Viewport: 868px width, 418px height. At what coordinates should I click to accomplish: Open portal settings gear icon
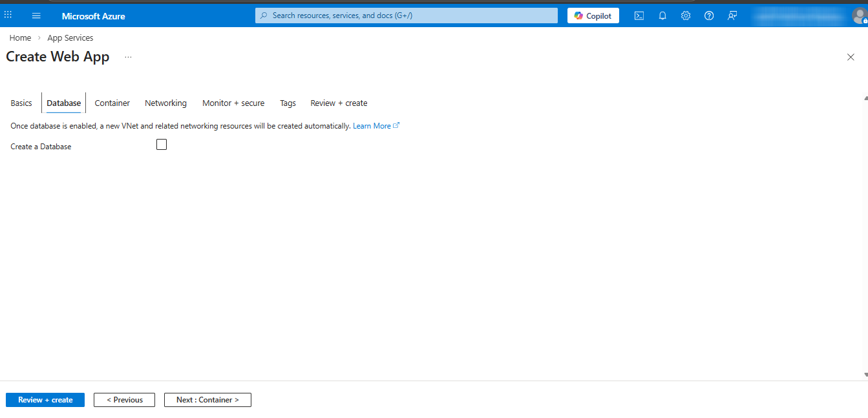pos(686,16)
